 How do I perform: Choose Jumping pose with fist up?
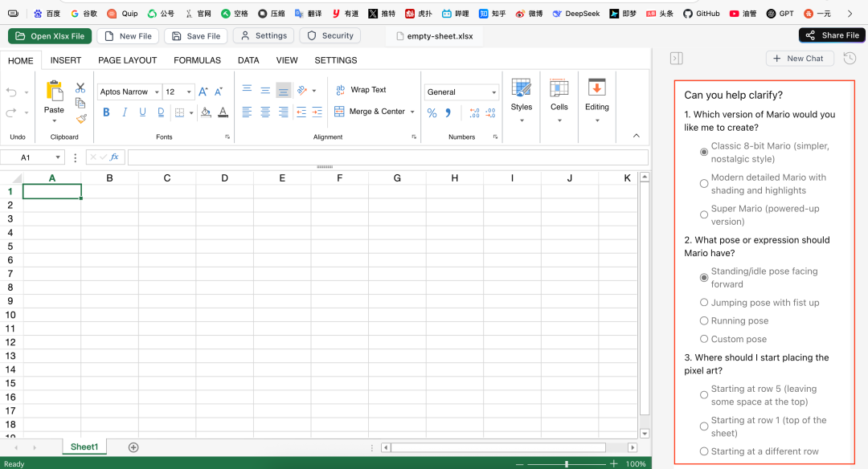point(704,303)
